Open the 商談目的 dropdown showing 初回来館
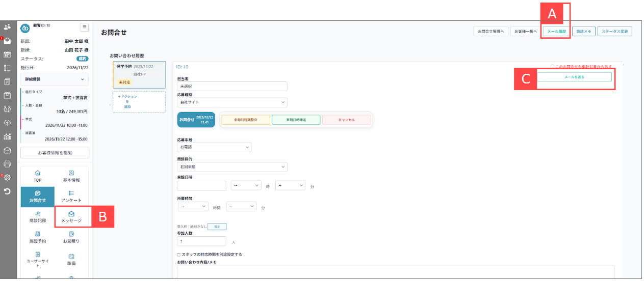Viewport: 644px width, 281px height. click(x=232, y=167)
